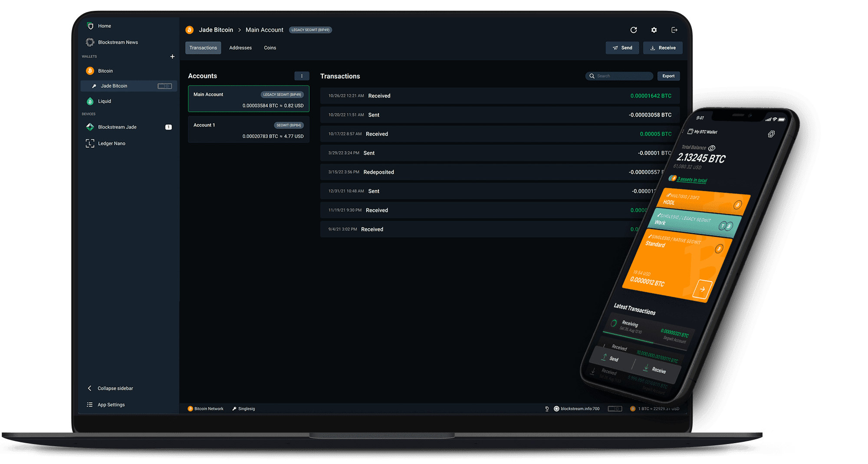Toggle the Jade Bitcoin device indicator in sidebar
Screen dimensions: 868x464
click(164, 86)
